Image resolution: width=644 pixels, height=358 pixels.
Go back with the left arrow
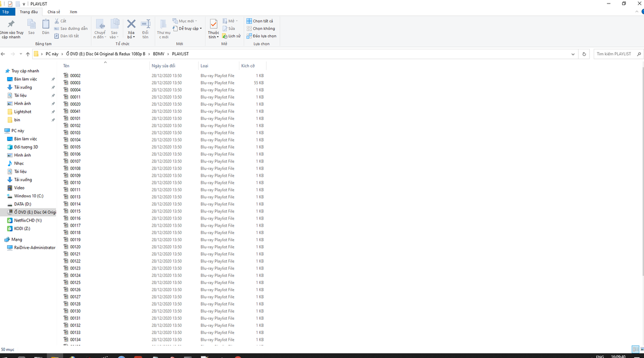pyautogui.click(x=4, y=54)
